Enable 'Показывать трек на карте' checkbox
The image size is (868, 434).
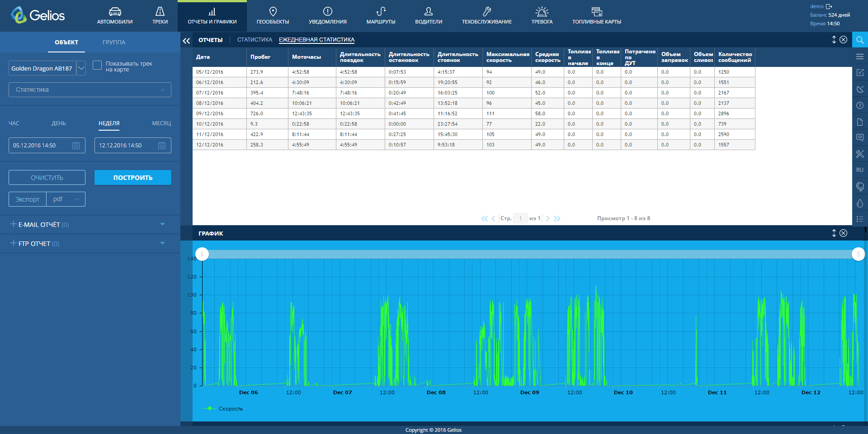pyautogui.click(x=97, y=66)
